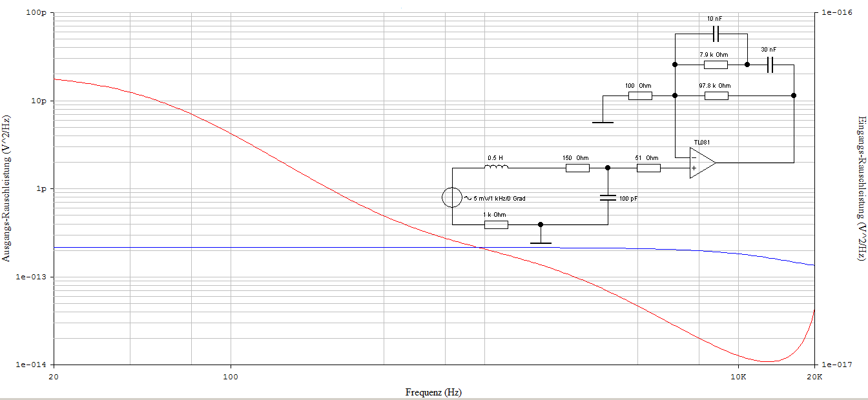
Task: Select the 150 Ohm resistor
Action: [577, 168]
